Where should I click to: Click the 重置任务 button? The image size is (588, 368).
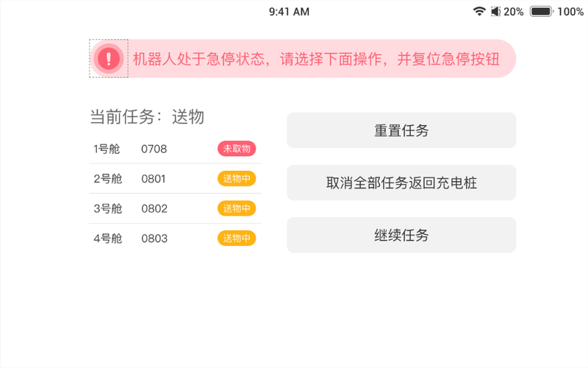tap(401, 130)
